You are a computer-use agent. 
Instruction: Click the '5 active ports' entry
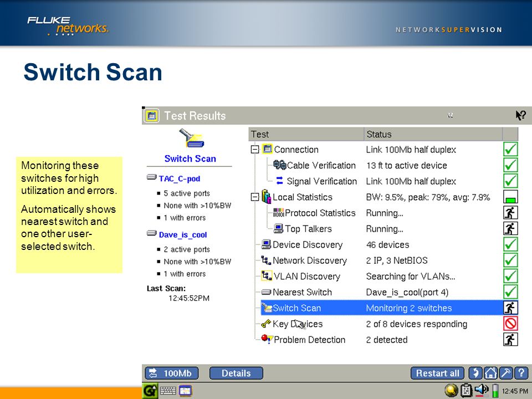(x=187, y=193)
